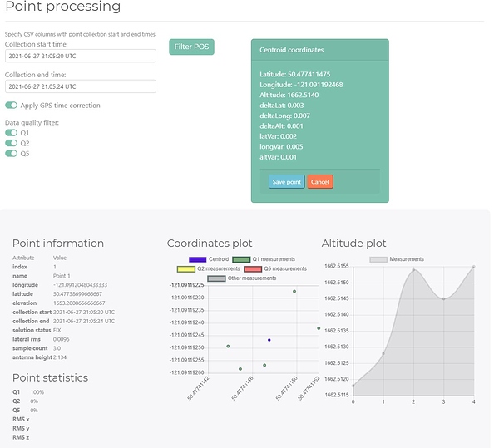Click the RMS z statistic label
Screen dimensions: 499x448
(21, 437)
